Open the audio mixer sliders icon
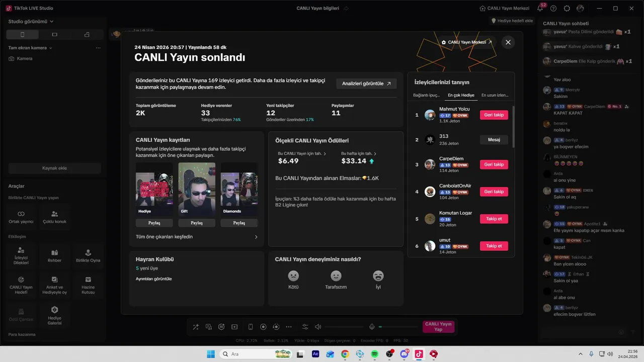This screenshot has width=644, height=362. [305, 327]
